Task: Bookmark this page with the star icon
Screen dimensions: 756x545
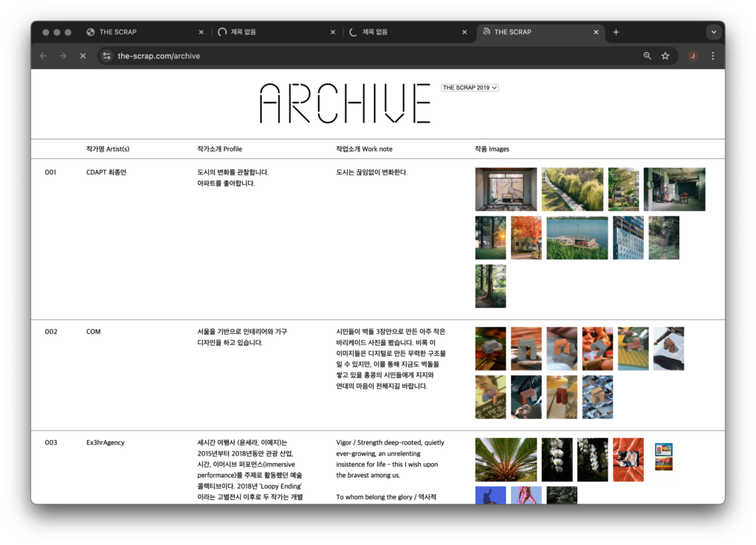Action: coord(665,56)
